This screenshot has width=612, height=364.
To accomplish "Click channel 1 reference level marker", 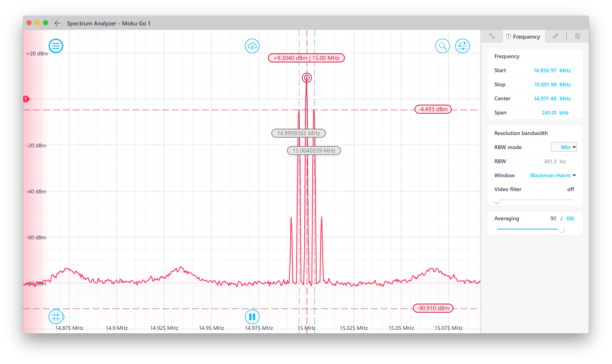I will (26, 99).
